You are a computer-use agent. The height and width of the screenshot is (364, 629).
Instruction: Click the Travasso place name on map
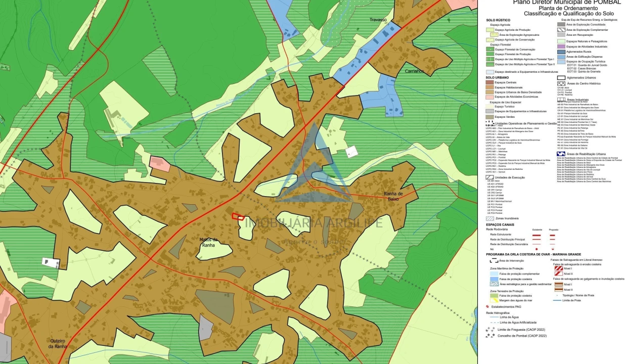(378, 20)
